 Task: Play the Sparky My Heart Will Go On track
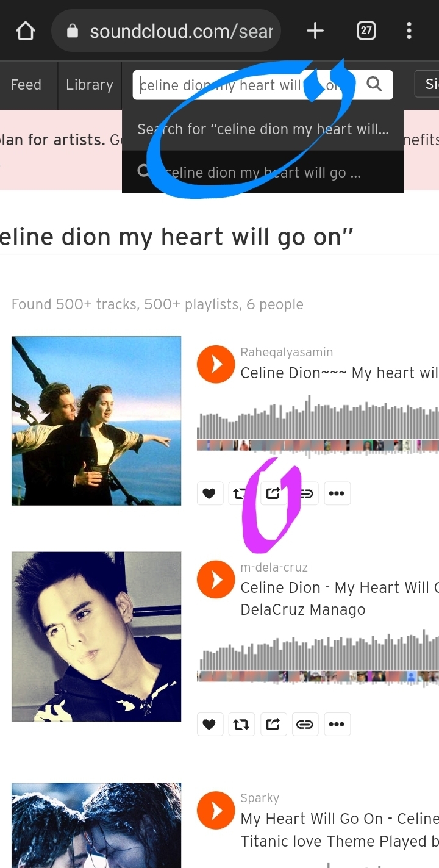click(x=216, y=811)
